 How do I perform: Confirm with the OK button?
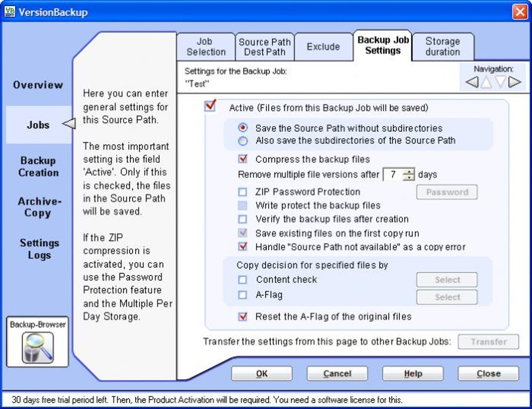point(262,374)
